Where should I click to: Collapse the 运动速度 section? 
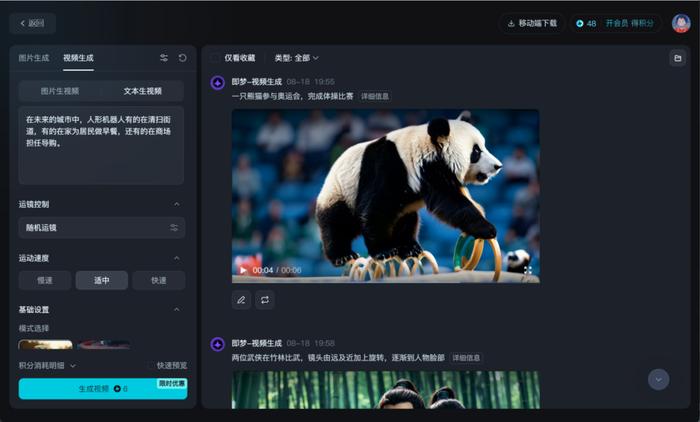point(177,257)
